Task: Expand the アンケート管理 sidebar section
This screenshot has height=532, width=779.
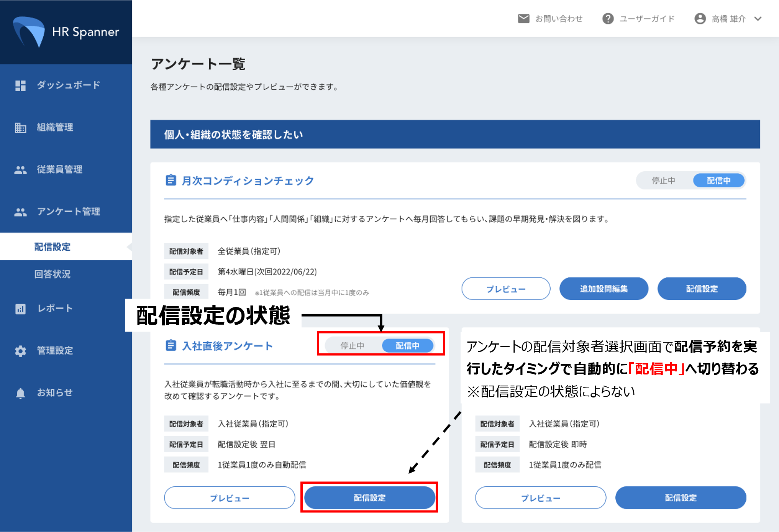Action: pos(68,212)
